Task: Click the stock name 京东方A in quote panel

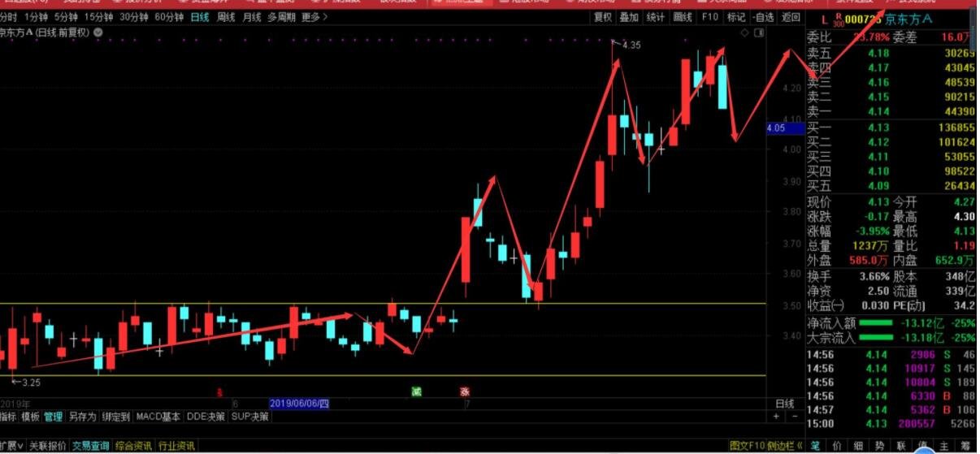Action: (x=909, y=19)
